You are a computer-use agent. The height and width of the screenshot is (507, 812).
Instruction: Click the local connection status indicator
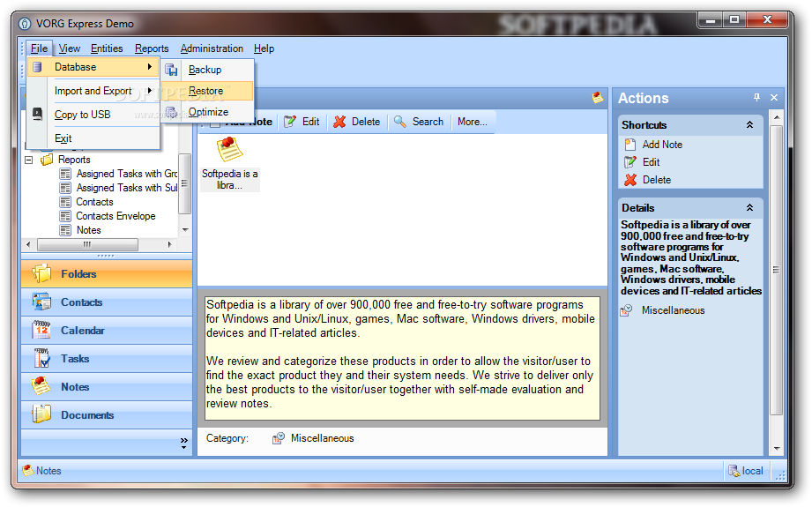click(x=746, y=471)
